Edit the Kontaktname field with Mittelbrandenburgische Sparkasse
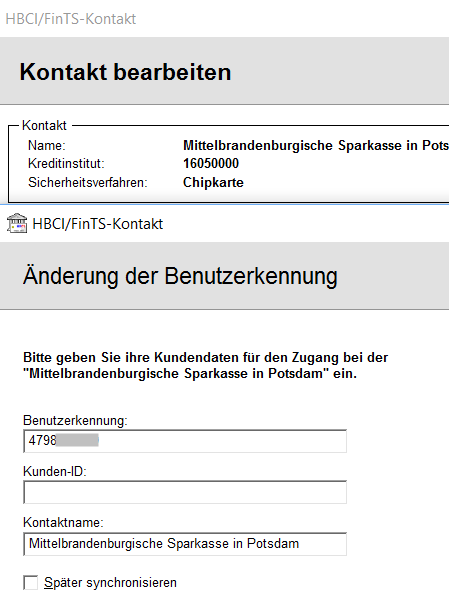The width and height of the screenshot is (449, 608). 185,544
